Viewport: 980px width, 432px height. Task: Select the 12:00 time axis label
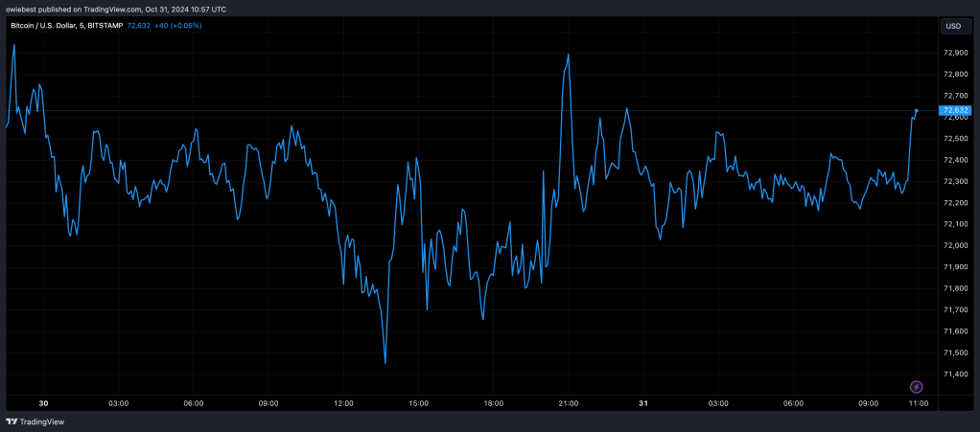click(x=343, y=404)
